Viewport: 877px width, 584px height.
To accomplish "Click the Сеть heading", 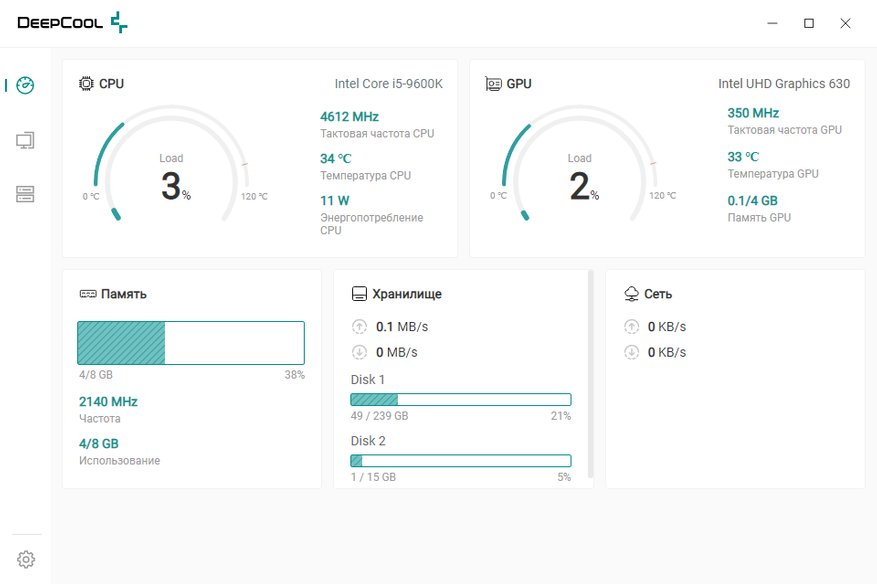I will [x=658, y=294].
